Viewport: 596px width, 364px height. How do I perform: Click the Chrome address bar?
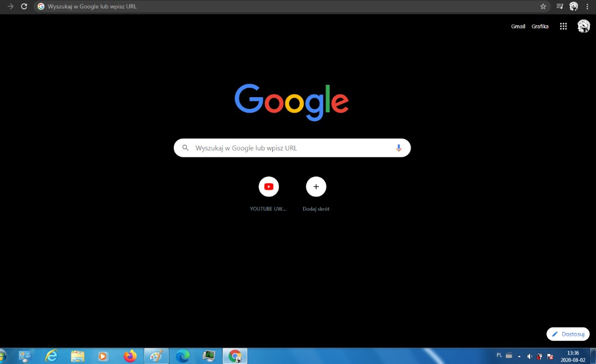click(x=281, y=6)
